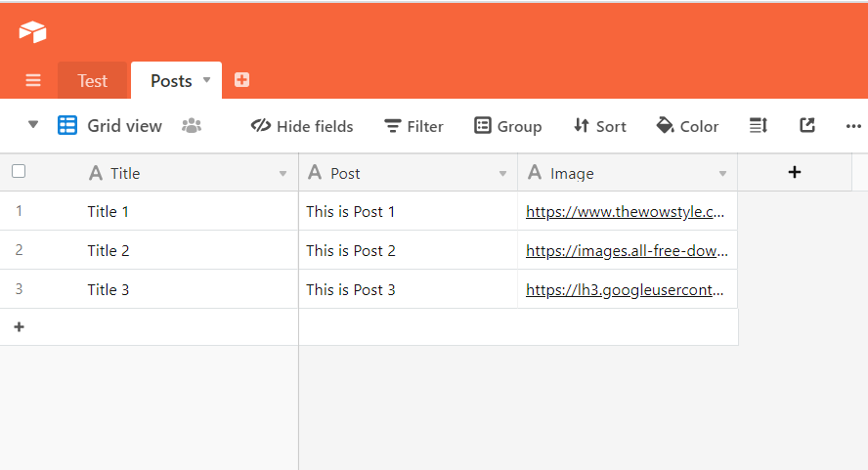Click the Hide fields button

click(302, 126)
